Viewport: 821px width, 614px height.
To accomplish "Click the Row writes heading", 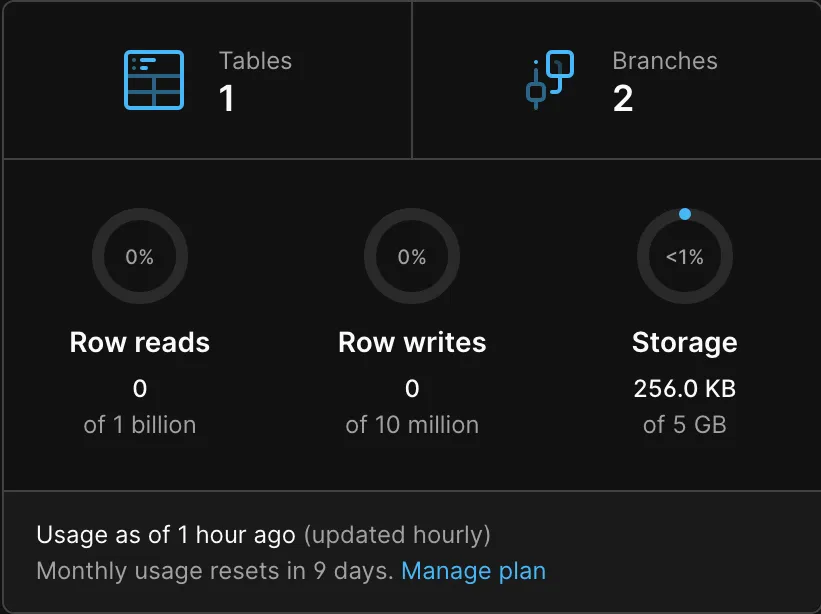I will (x=412, y=342).
